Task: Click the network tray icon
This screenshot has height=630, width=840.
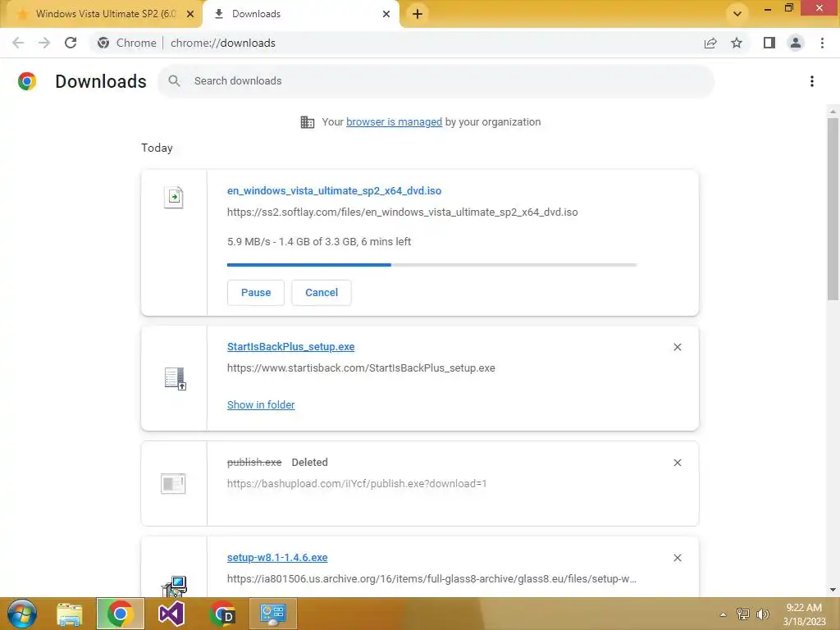Action: pyautogui.click(x=743, y=614)
